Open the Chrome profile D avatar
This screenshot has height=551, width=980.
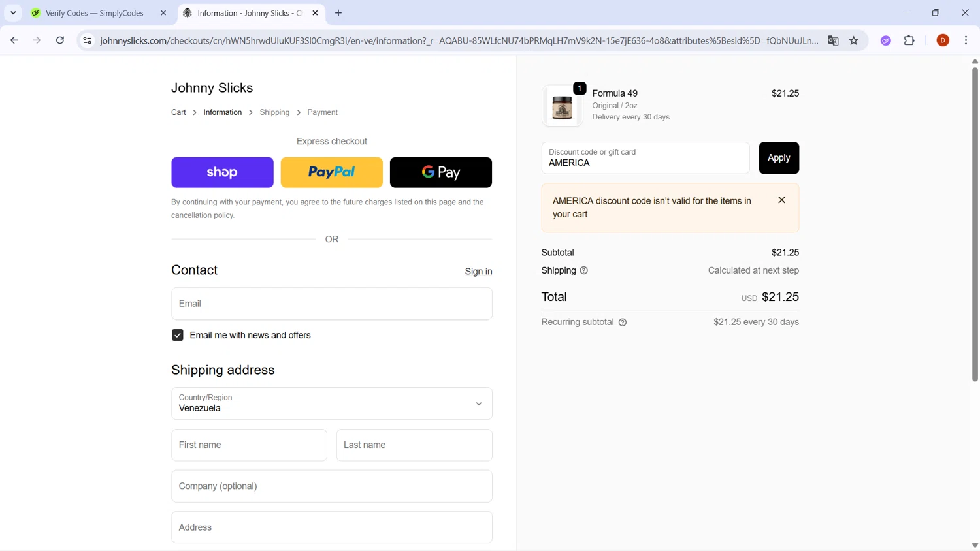(943, 40)
